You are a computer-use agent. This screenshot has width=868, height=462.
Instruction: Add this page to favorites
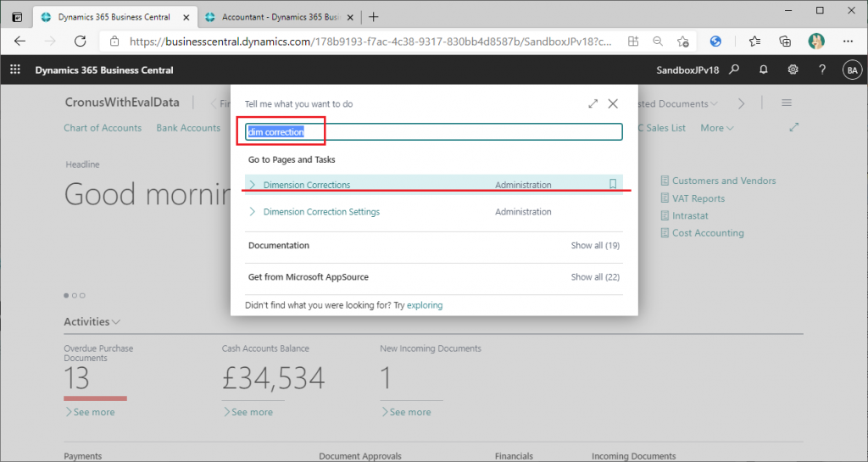(x=683, y=41)
